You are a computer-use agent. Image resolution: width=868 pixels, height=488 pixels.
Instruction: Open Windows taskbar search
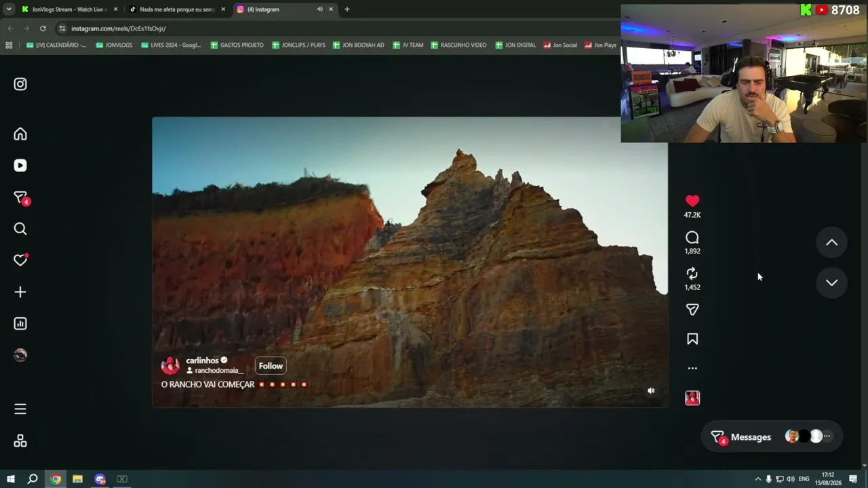(33, 479)
